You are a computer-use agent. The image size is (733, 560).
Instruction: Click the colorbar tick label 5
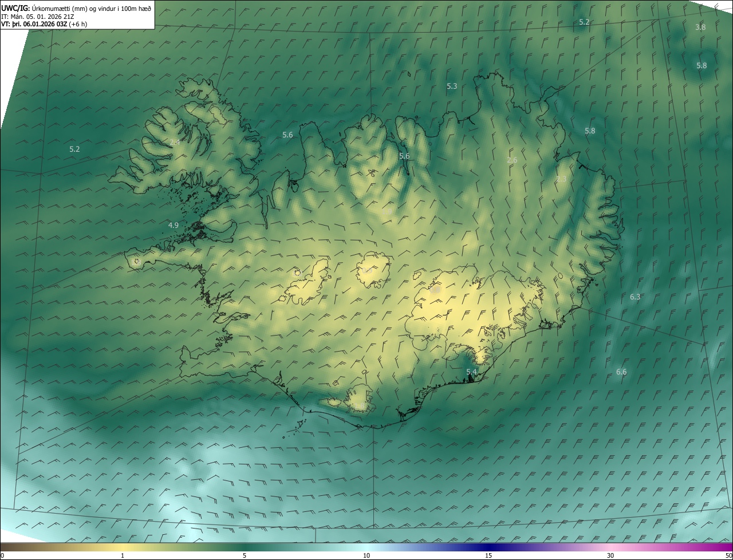pos(245,555)
